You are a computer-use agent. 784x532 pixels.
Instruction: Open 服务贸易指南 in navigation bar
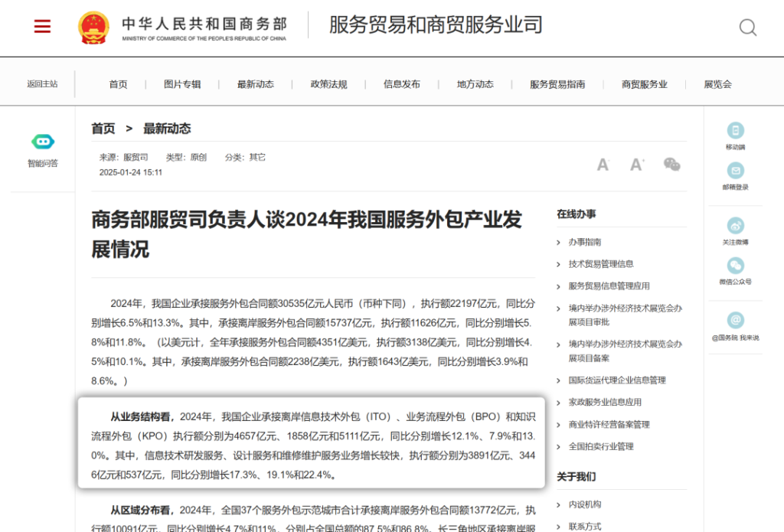click(x=557, y=84)
